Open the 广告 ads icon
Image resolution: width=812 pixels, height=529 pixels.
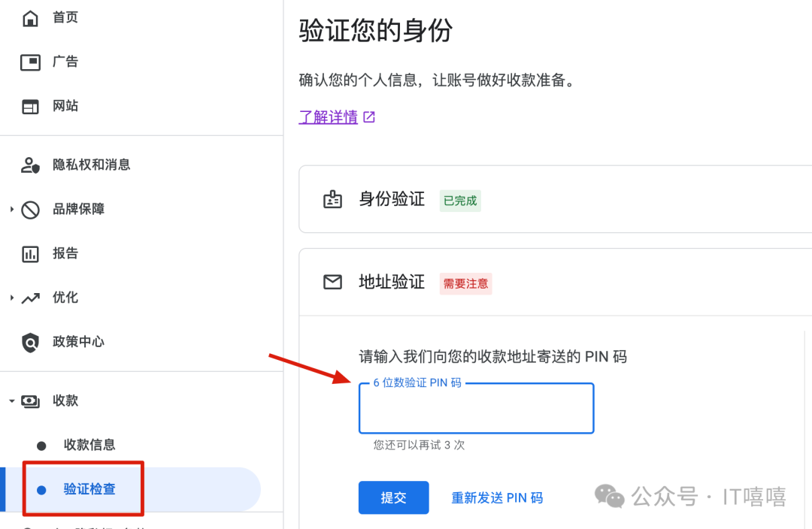click(x=29, y=62)
